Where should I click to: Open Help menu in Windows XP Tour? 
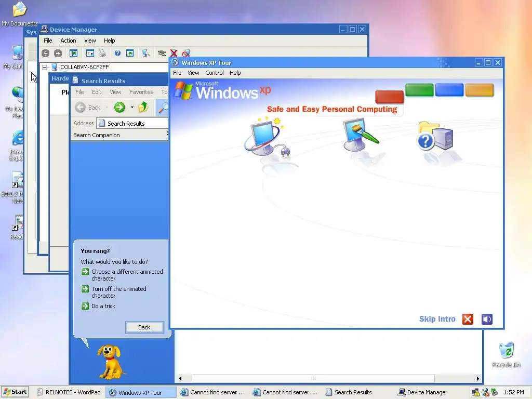click(235, 73)
